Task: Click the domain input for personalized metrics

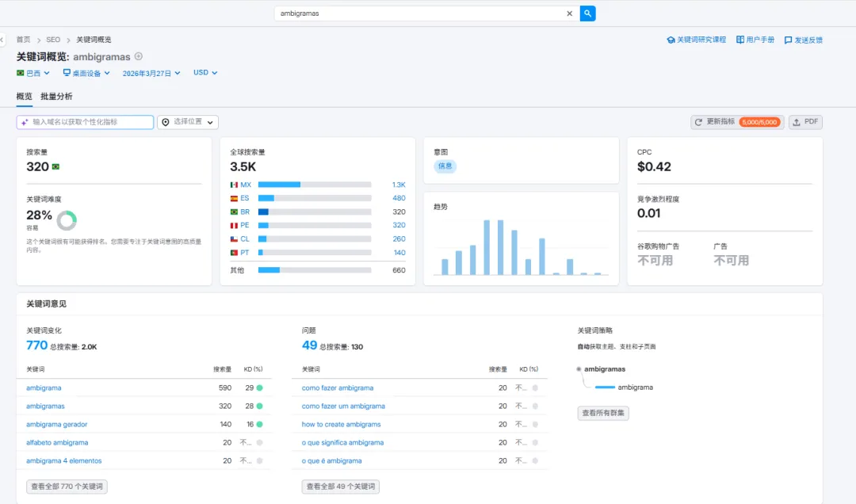Action: [85, 122]
